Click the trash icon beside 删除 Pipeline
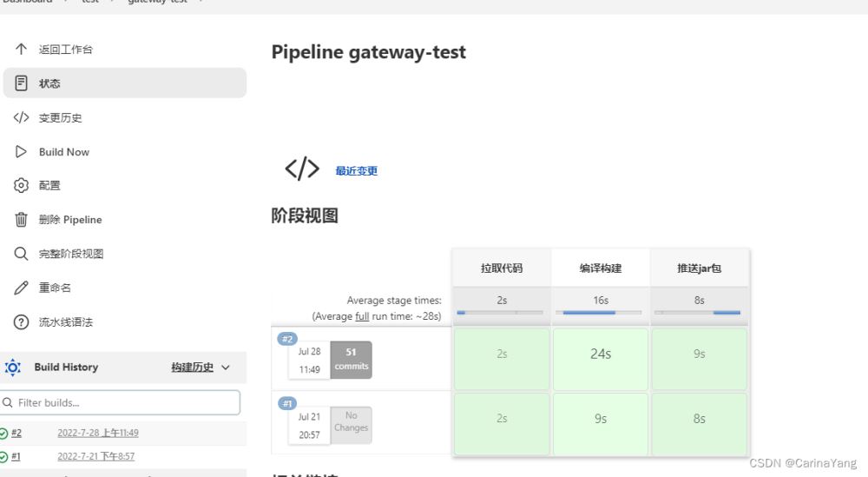 pos(21,220)
